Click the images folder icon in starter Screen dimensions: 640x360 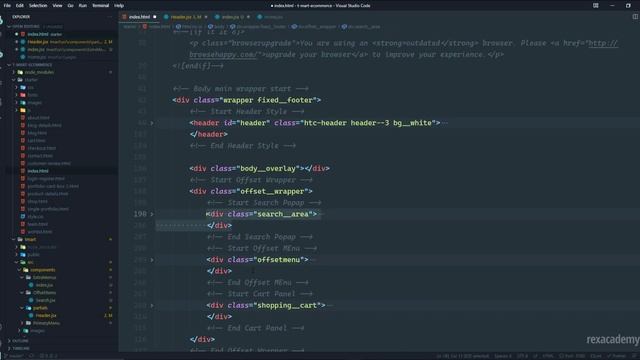[x=23, y=103]
